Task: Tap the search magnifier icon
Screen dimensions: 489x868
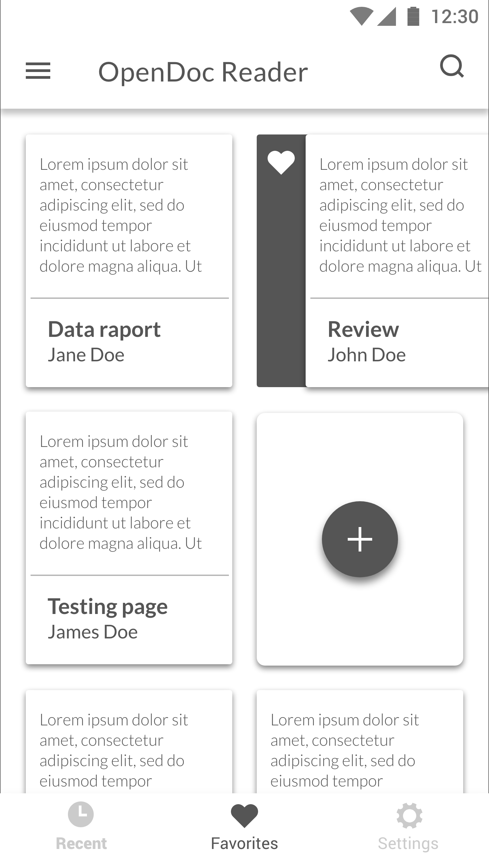Action: [452, 66]
